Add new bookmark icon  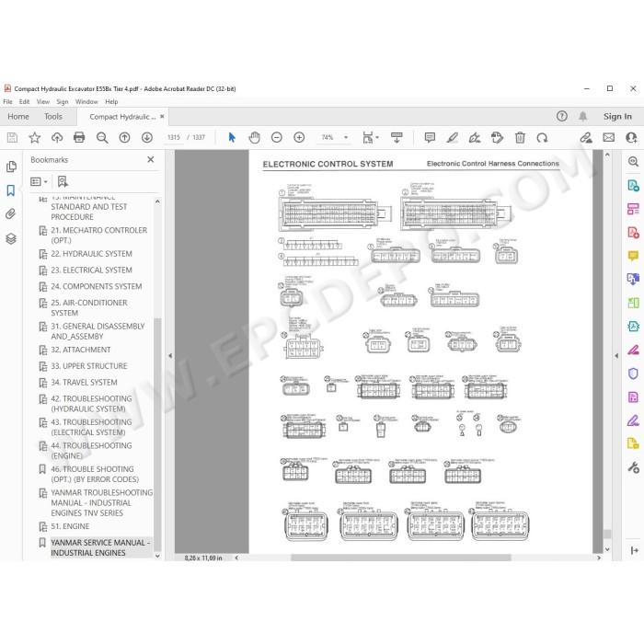(x=63, y=181)
